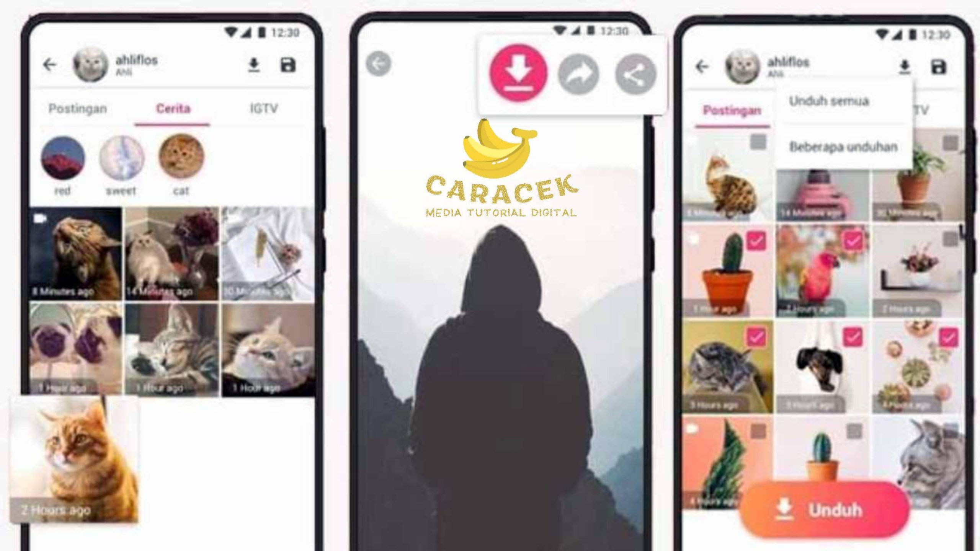Select the Postingan tab

coord(77,108)
